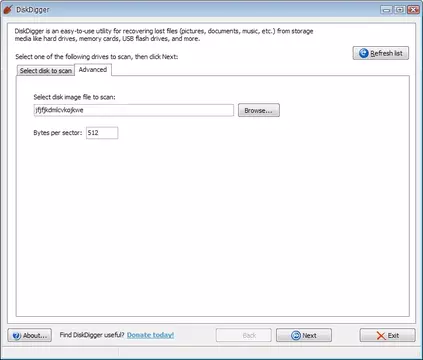This screenshot has width=423, height=360.
Task: Select the Advanced tab
Action: click(x=93, y=70)
